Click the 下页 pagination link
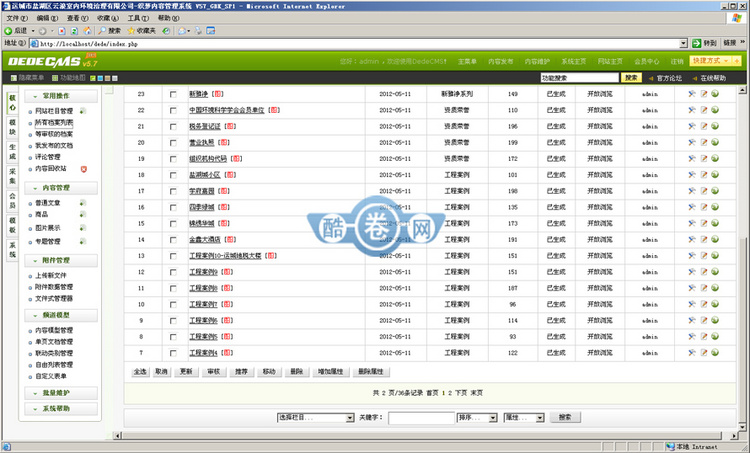This screenshot has width=750, height=453. 461,393
